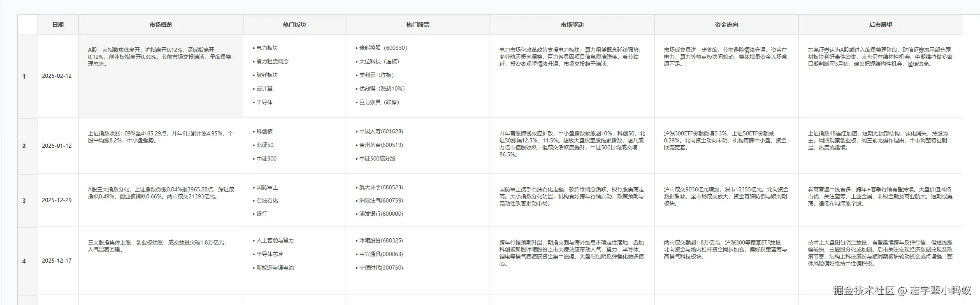Click the 日期 column header
The height and width of the screenshot is (305, 980).
[x=58, y=25]
